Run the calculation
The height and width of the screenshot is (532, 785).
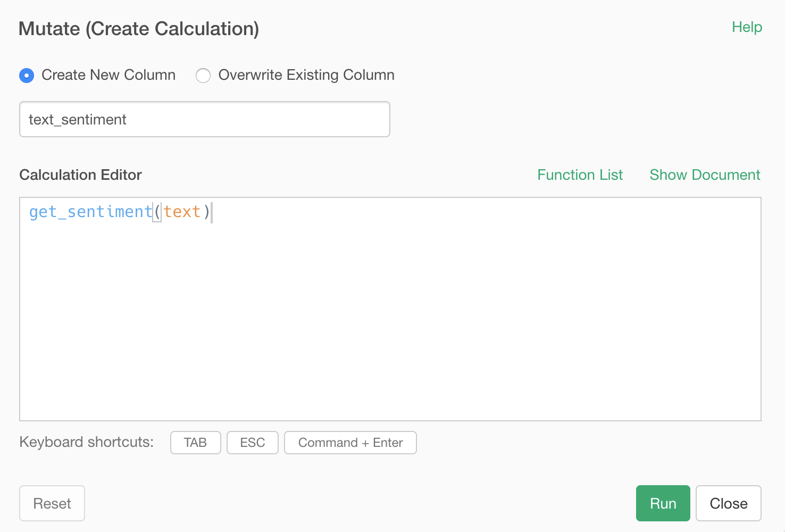pyautogui.click(x=663, y=503)
